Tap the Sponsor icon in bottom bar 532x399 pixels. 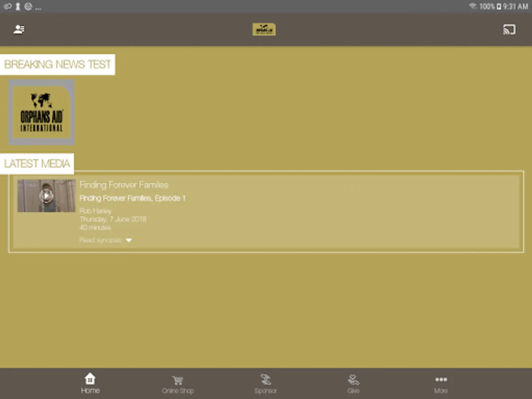click(266, 379)
